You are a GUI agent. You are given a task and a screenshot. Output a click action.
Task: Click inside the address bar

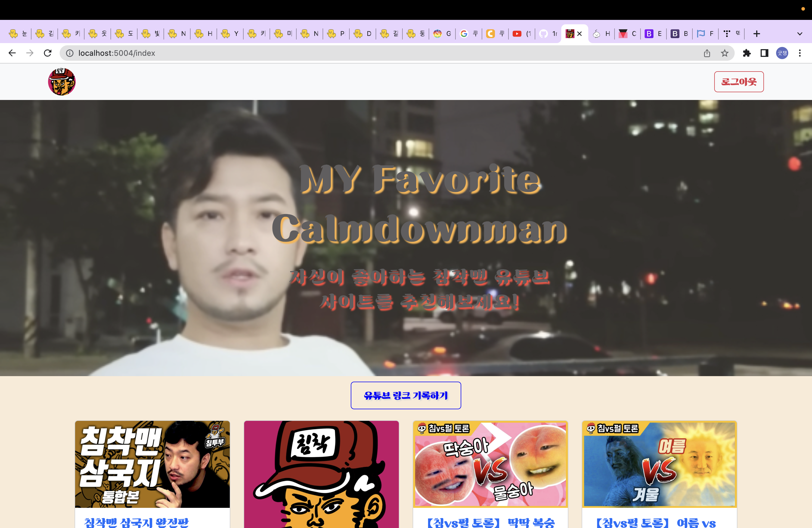click(239, 53)
